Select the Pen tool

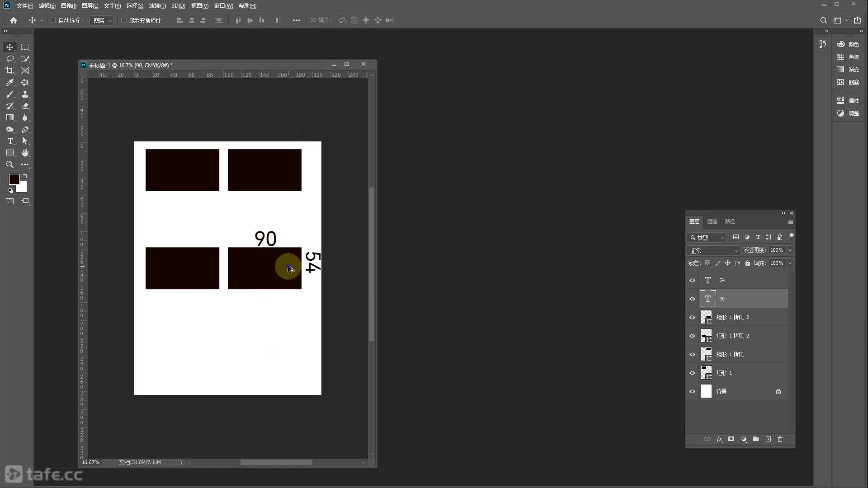click(25, 129)
